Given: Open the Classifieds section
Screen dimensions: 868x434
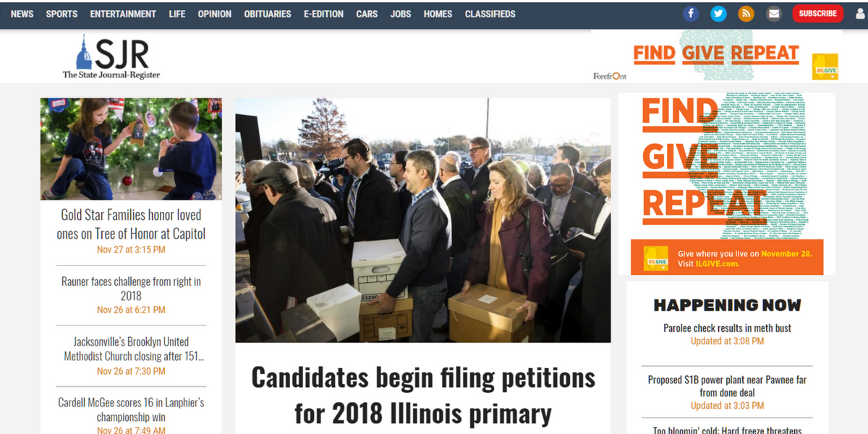Looking at the screenshot, I should (x=490, y=14).
